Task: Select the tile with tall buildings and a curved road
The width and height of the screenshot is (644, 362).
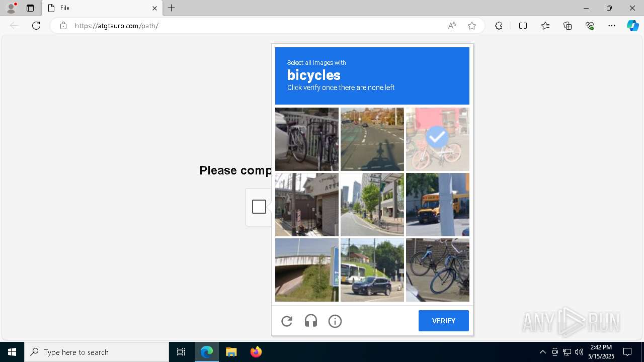Action: 372,205
